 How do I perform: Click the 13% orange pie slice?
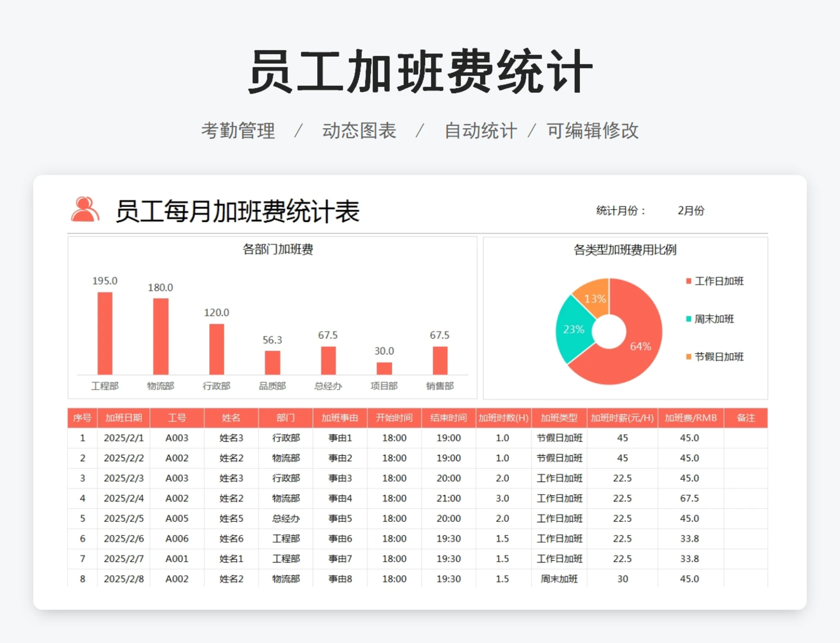point(596,299)
